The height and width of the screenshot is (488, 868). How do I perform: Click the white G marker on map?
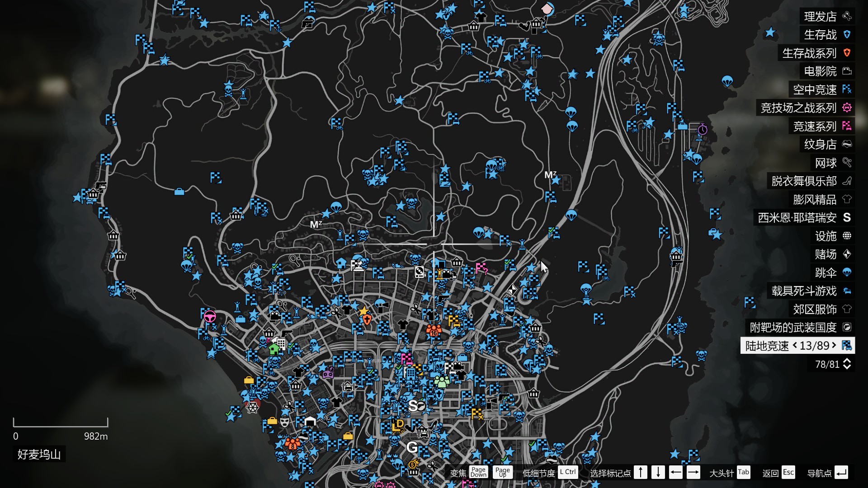tap(411, 447)
